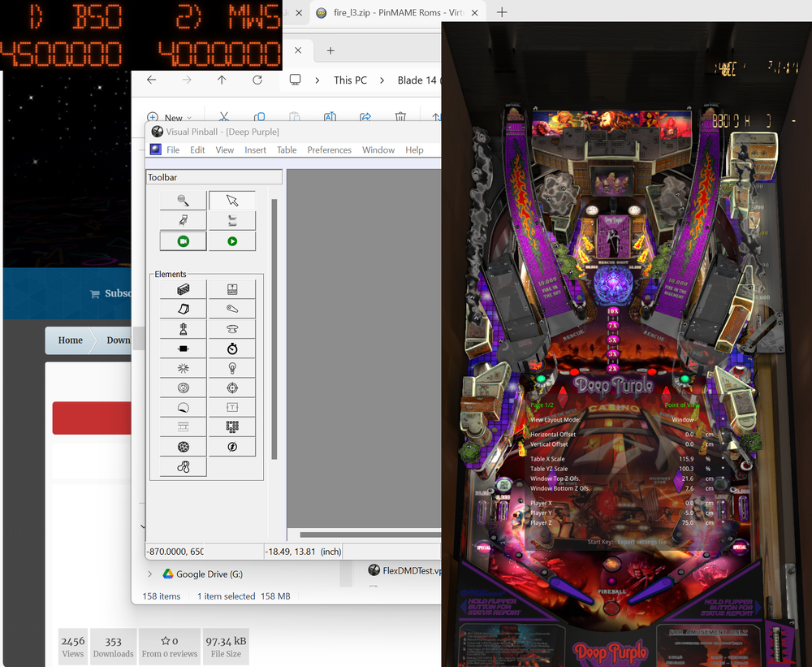Insert a Wall element
Viewport: 812px width, 667px height.
(184, 289)
